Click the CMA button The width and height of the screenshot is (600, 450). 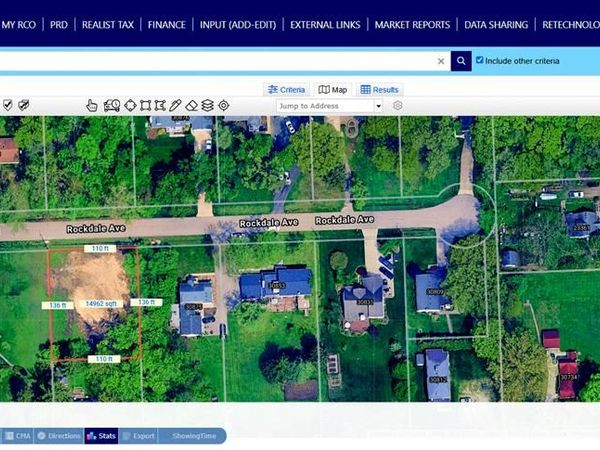(x=18, y=436)
